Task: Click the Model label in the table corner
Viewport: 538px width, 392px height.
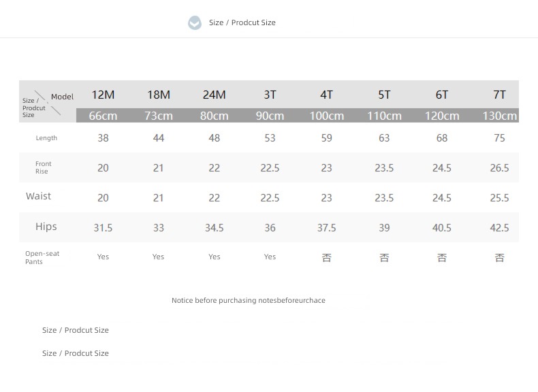Action: [62, 97]
